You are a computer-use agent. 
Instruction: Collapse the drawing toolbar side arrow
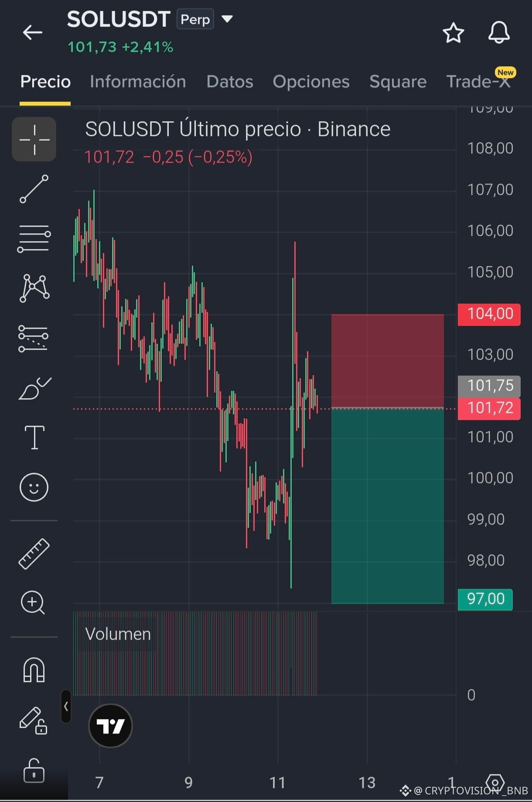click(x=66, y=706)
